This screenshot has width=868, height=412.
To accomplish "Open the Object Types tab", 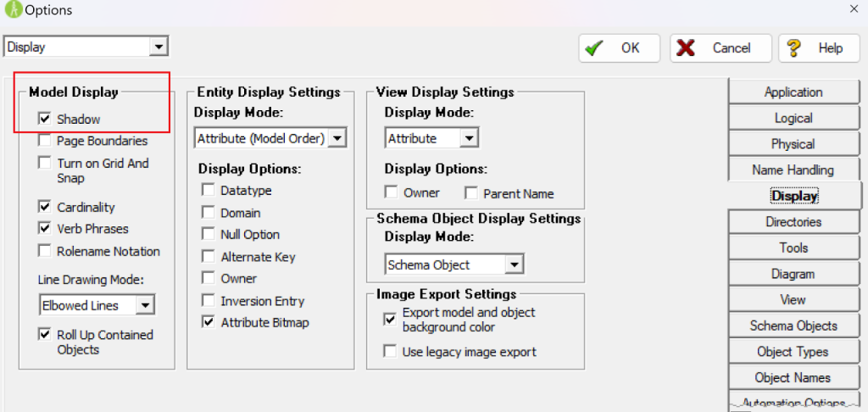I will point(793,352).
